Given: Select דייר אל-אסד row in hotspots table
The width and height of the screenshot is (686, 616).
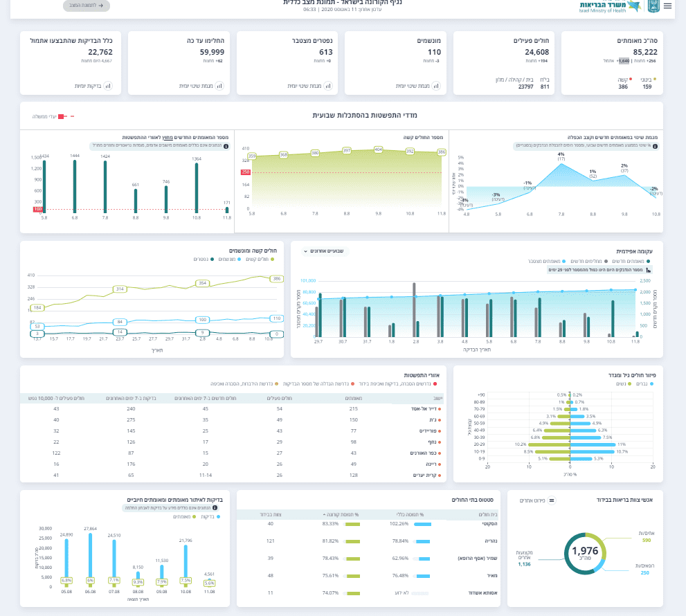Looking at the screenshot, I should click(233, 408).
